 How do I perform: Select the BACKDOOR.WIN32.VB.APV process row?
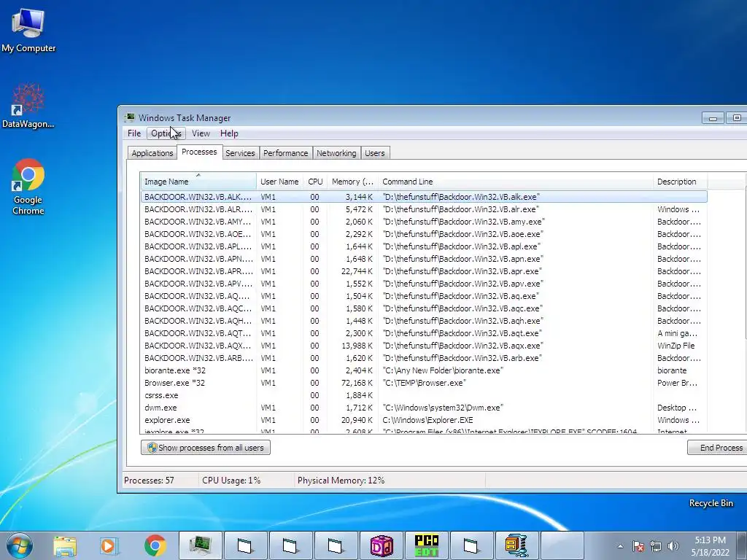424,284
